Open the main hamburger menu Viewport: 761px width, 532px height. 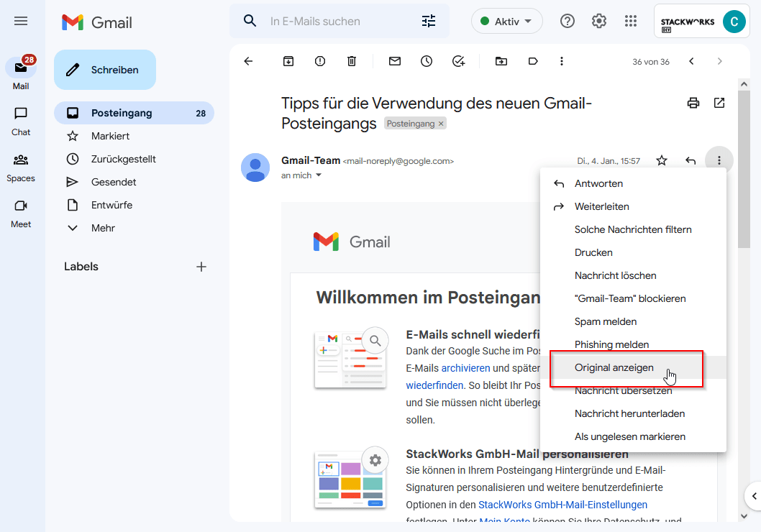pos(21,21)
